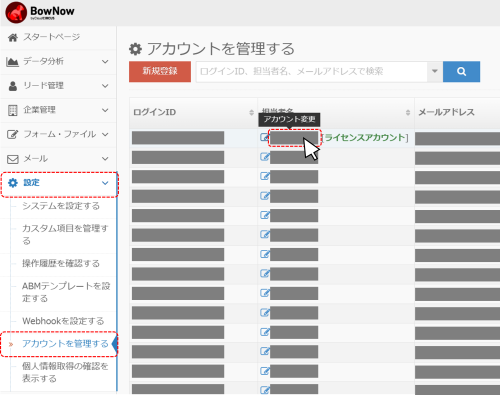Click the envelope icon beside メール
The image size is (500, 395).
pos(13,159)
